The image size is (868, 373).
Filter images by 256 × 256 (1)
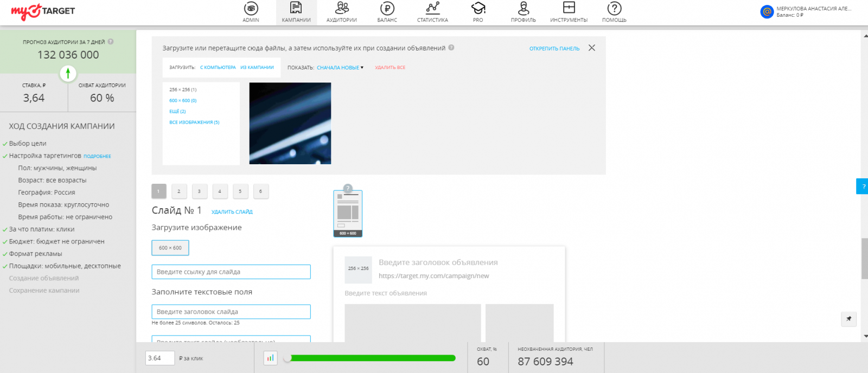click(183, 90)
